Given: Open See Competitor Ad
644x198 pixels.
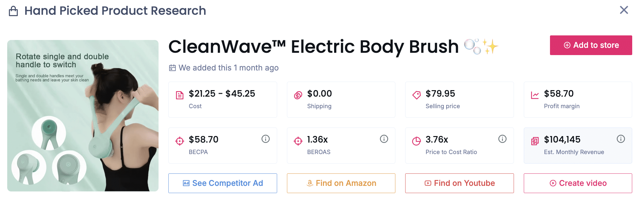Looking at the screenshot, I should click(x=222, y=183).
